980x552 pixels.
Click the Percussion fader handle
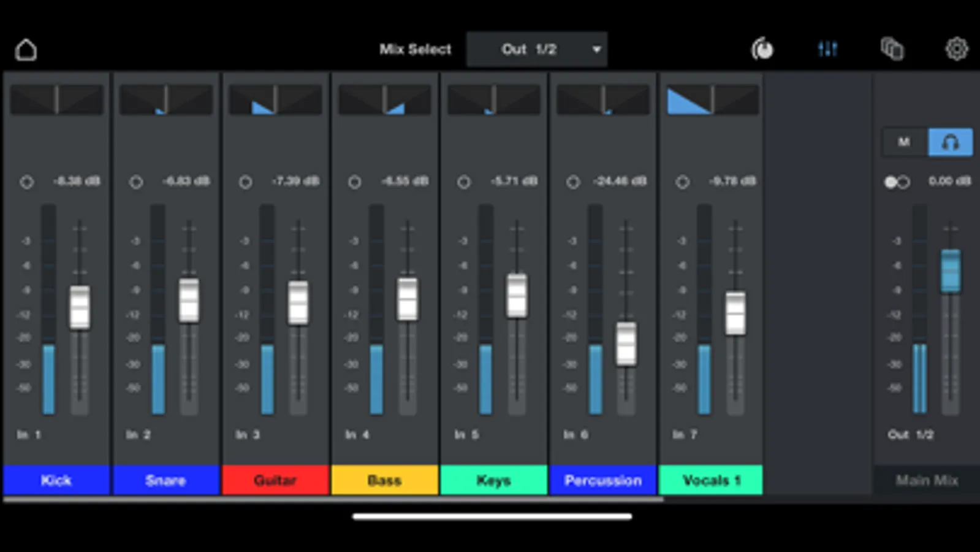tap(626, 344)
